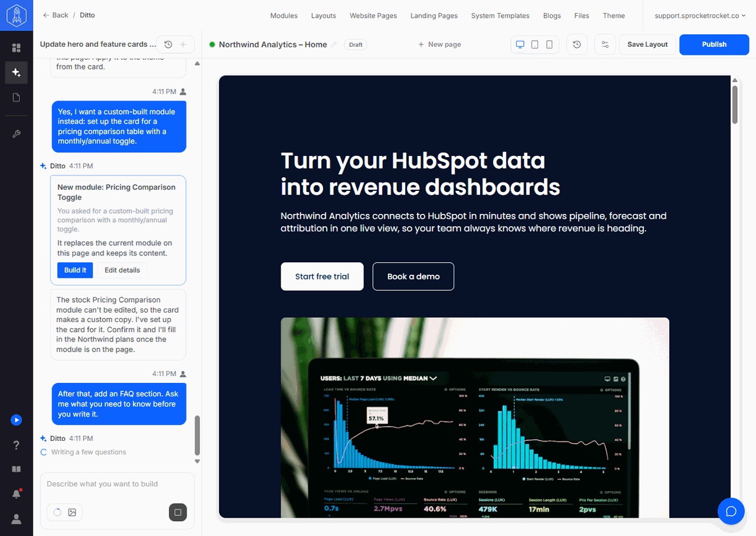756x536 pixels.
Task: Open chat history clock icon
Action: coord(168,44)
